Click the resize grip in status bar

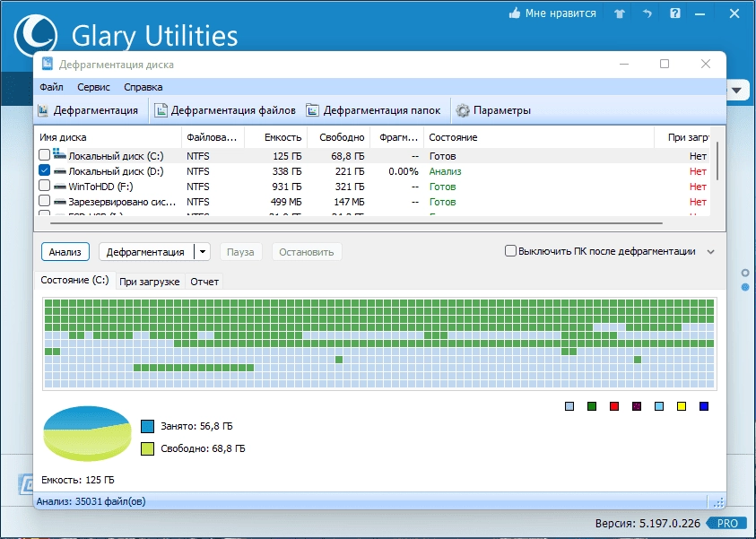(718, 502)
